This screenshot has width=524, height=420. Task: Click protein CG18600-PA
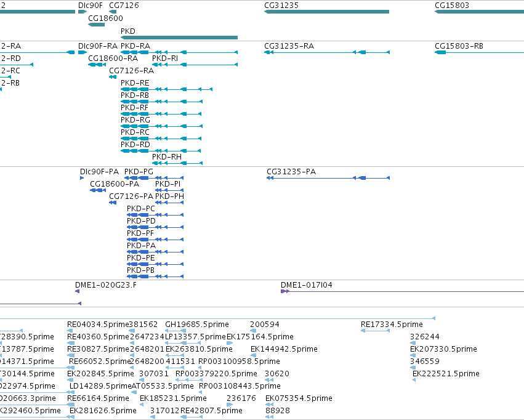98,190
